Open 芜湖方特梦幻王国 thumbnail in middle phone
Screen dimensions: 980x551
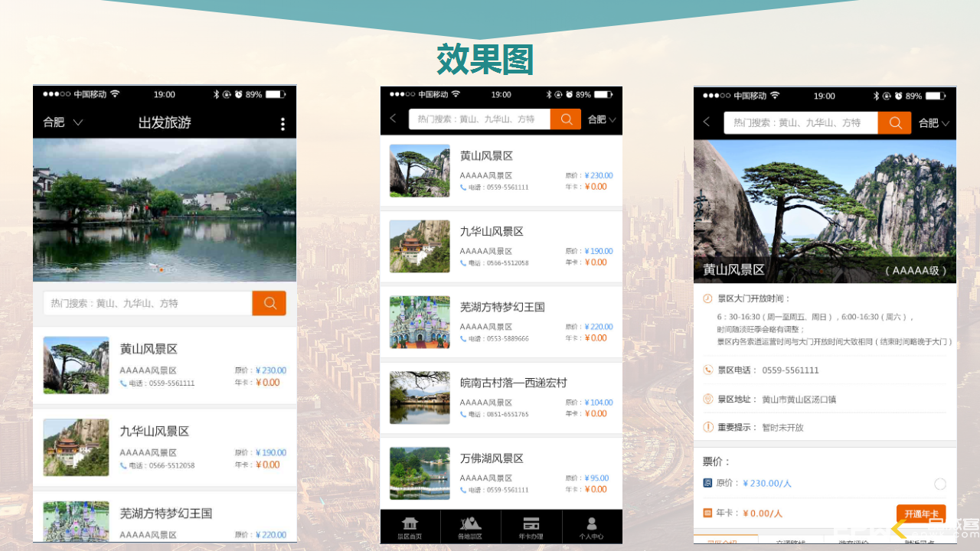coord(420,322)
